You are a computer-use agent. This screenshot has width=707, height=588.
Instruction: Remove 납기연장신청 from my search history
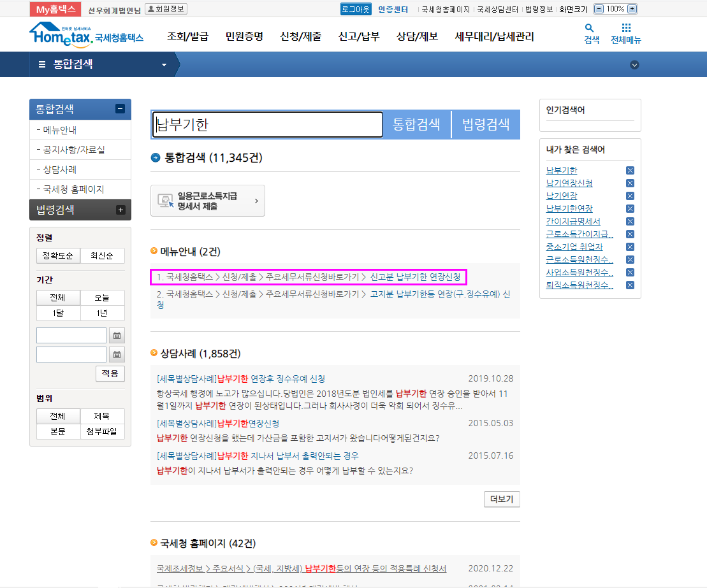point(630,183)
